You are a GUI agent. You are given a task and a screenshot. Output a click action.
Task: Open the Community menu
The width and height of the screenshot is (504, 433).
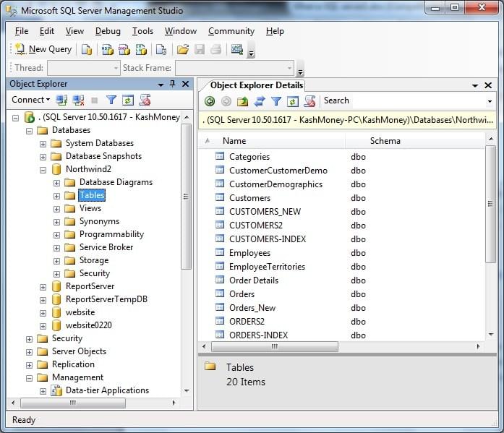231,31
